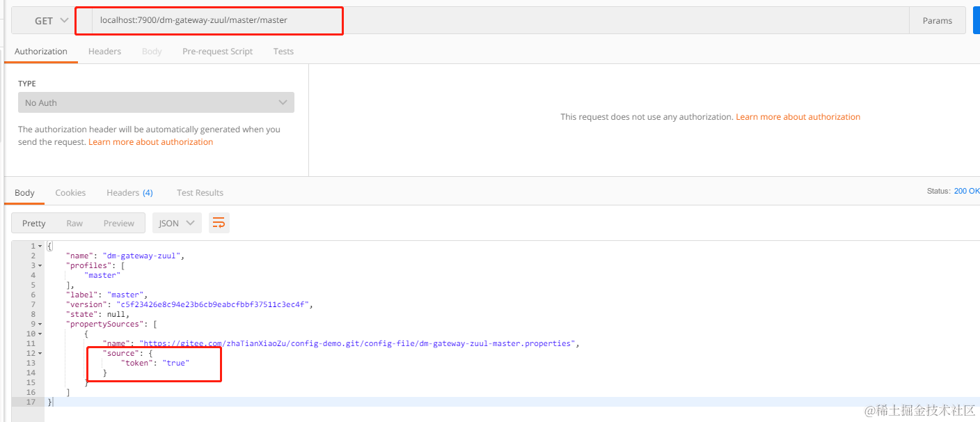Collapse the propertySources array at line 9
Screen dimensions: 980x422
pyautogui.click(x=40, y=325)
